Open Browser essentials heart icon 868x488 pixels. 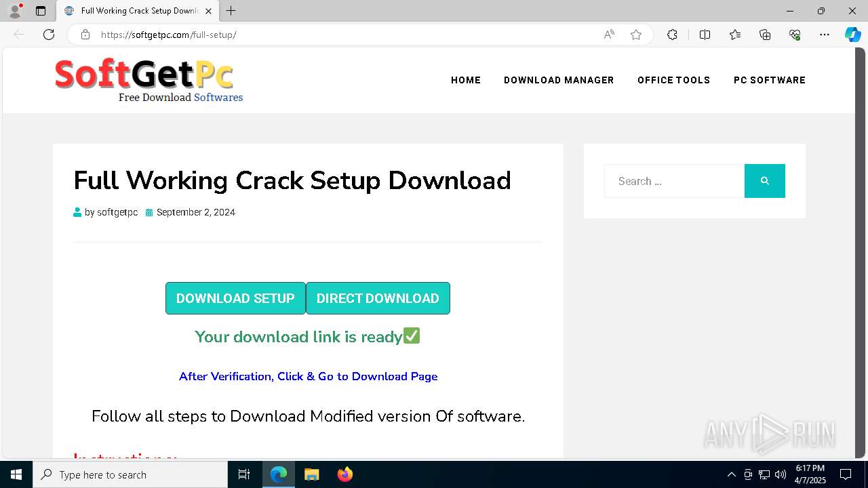pos(795,35)
